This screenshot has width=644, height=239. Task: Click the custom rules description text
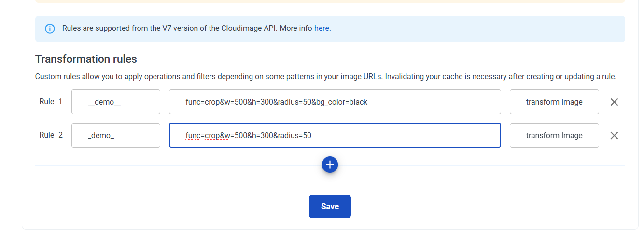coord(325,76)
